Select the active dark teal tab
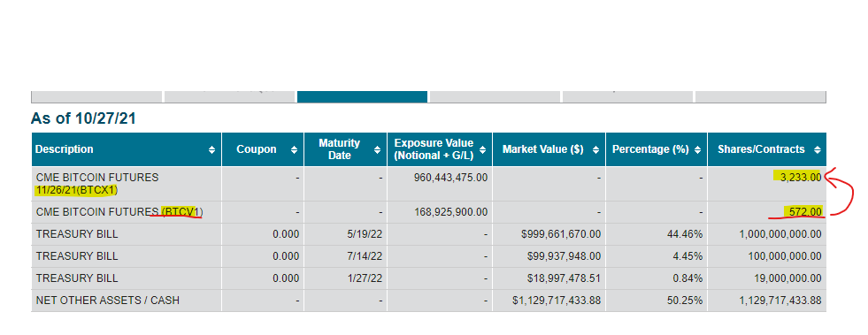Viewport: 868px width, 335px height. 362,96
